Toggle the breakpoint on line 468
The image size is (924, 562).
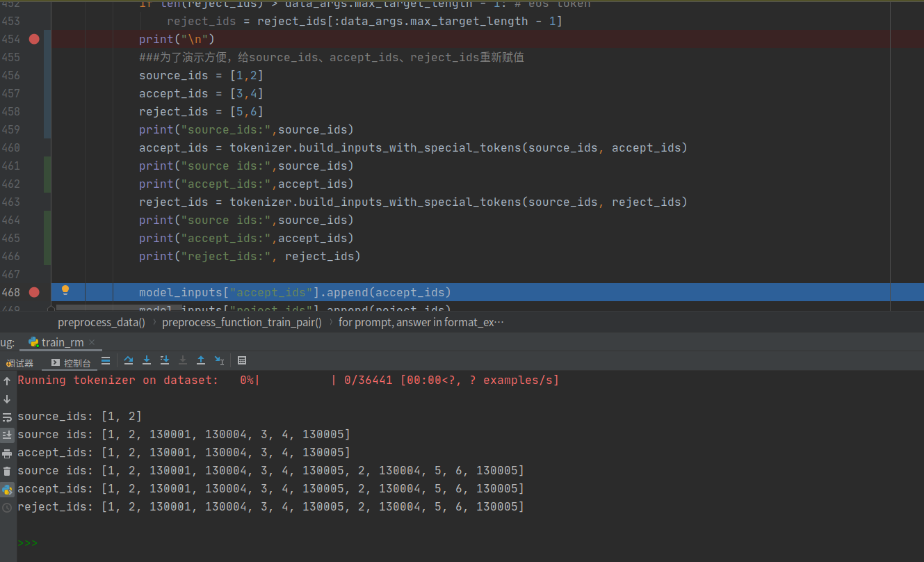tap(33, 292)
